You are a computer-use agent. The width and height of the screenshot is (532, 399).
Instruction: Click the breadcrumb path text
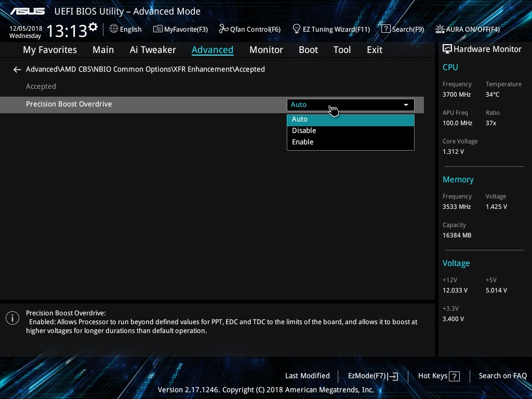click(x=145, y=69)
